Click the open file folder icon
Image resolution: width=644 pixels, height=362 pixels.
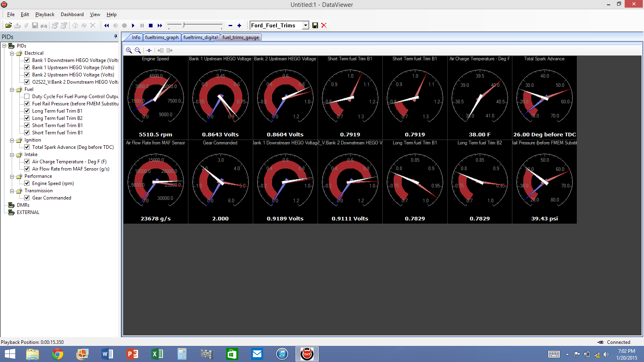pyautogui.click(x=8, y=25)
